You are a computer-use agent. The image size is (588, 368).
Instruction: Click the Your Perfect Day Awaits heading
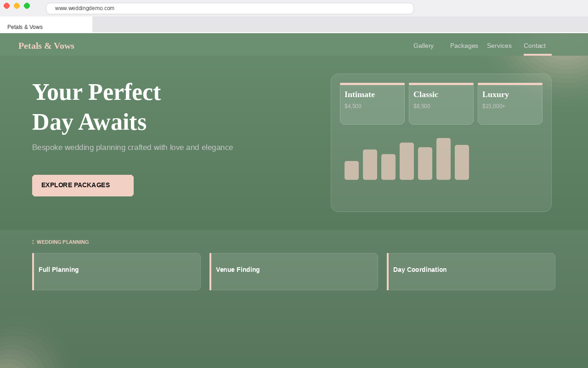click(96, 107)
